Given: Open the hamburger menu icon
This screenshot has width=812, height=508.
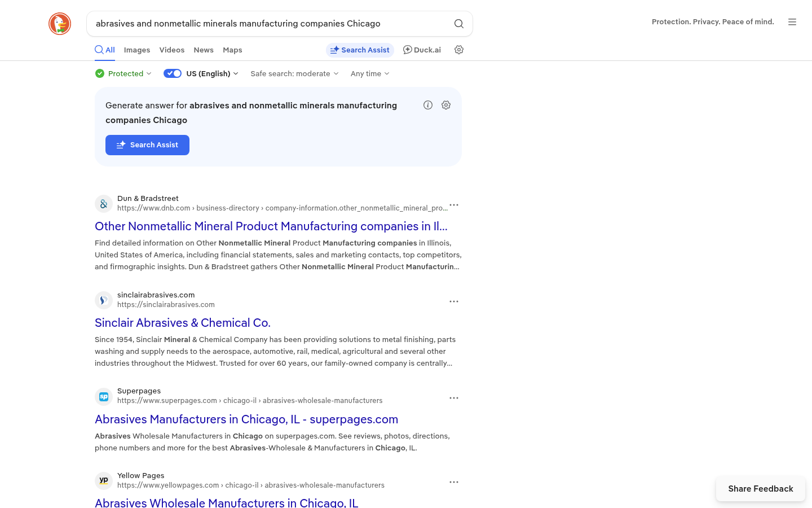Looking at the screenshot, I should pos(792,22).
